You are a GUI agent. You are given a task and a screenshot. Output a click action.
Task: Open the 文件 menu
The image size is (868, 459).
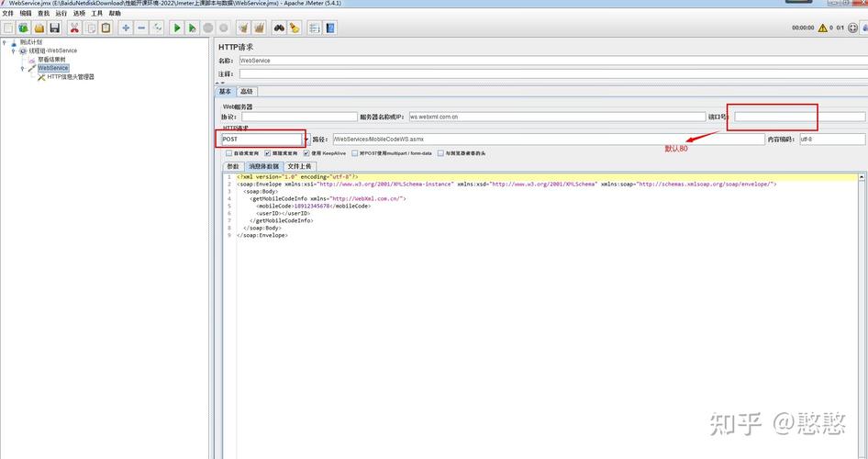pyautogui.click(x=7, y=13)
